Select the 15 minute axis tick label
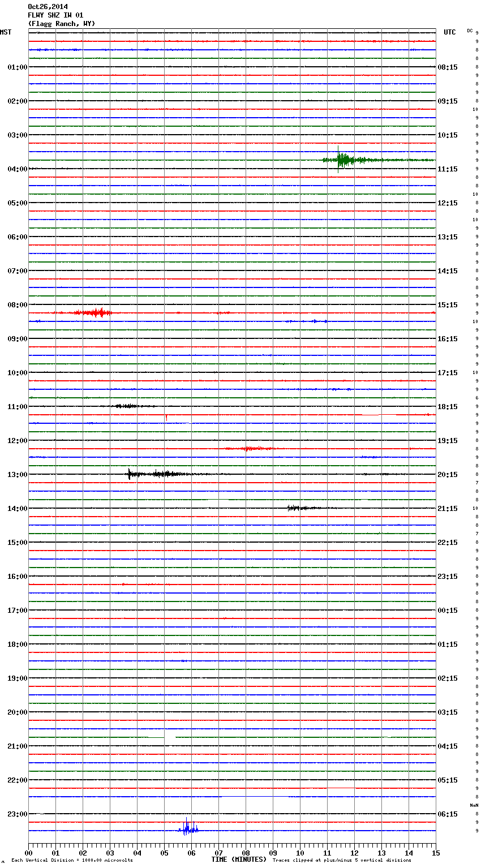The width and height of the screenshot is (481, 868). tap(436, 853)
